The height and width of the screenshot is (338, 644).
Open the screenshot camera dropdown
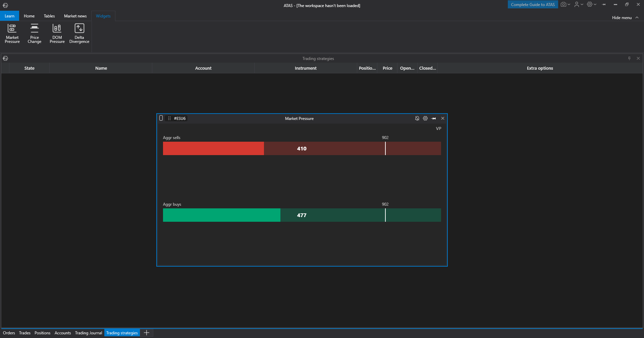click(566, 4)
